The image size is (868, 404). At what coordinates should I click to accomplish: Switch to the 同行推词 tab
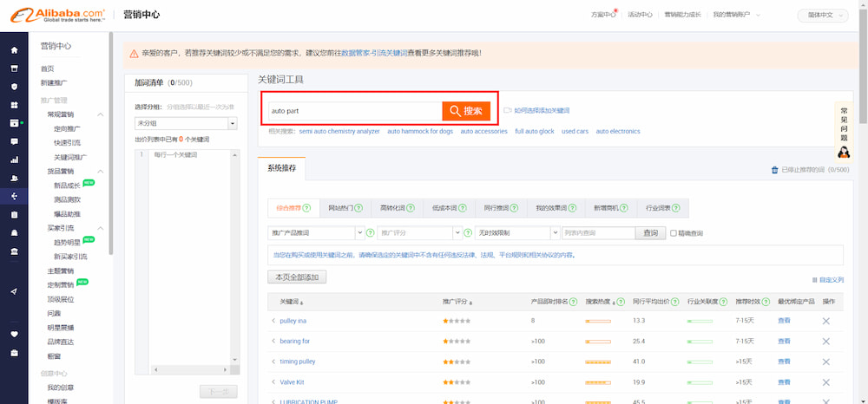[502, 208]
